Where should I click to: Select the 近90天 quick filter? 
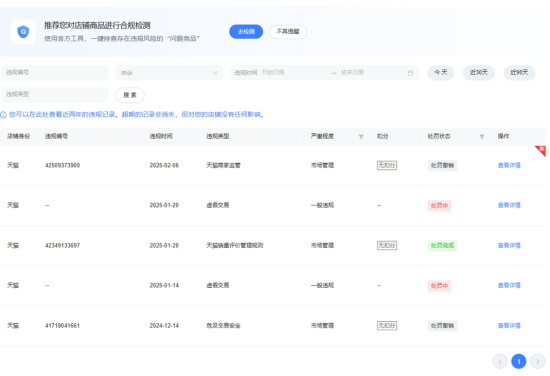click(519, 73)
